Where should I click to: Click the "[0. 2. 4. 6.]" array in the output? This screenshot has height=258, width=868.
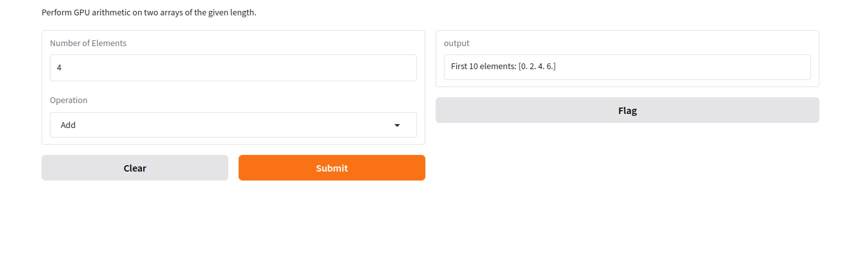537,67
